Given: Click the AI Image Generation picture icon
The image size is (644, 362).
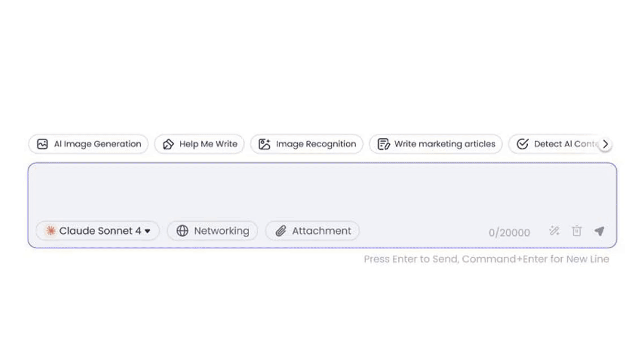Looking at the screenshot, I should (x=42, y=144).
